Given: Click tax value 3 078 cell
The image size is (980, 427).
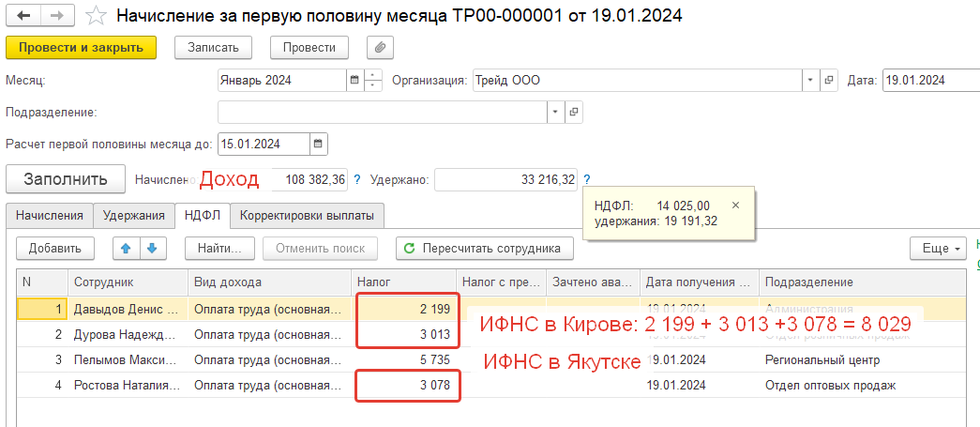Looking at the screenshot, I should tap(403, 386).
